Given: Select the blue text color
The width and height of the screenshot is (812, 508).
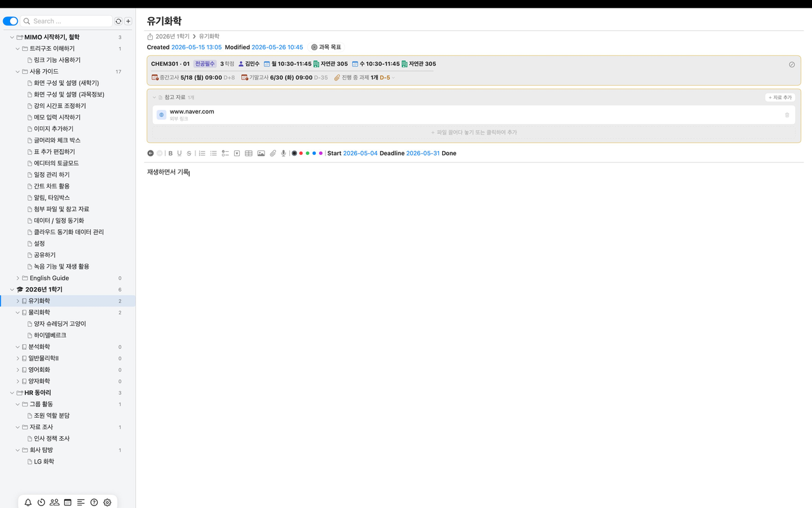Looking at the screenshot, I should 314,153.
